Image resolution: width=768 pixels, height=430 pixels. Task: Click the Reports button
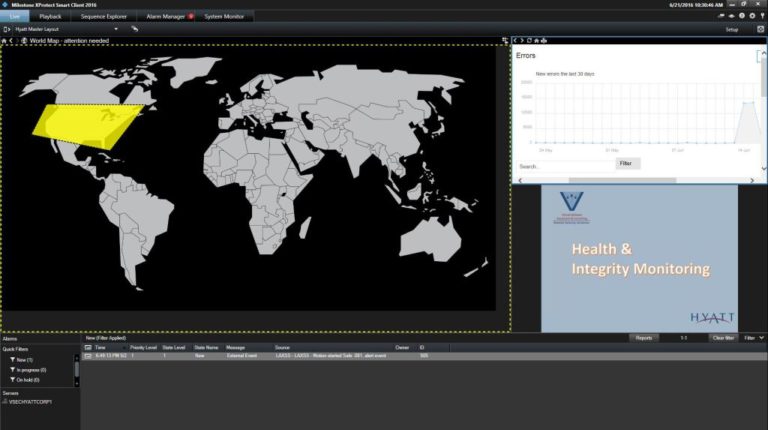(644, 338)
